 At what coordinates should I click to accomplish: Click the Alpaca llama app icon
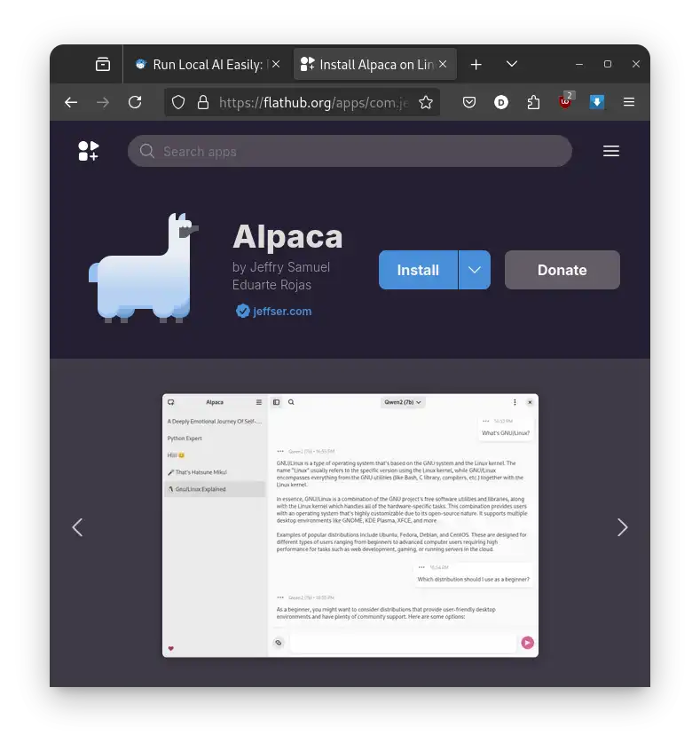(x=144, y=268)
